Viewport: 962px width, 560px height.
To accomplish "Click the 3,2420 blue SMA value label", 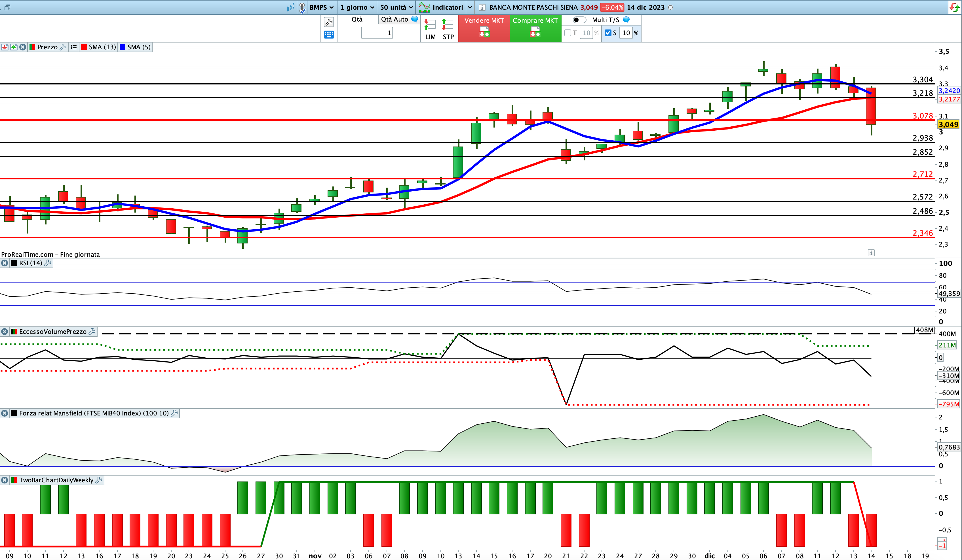I will 949,91.
